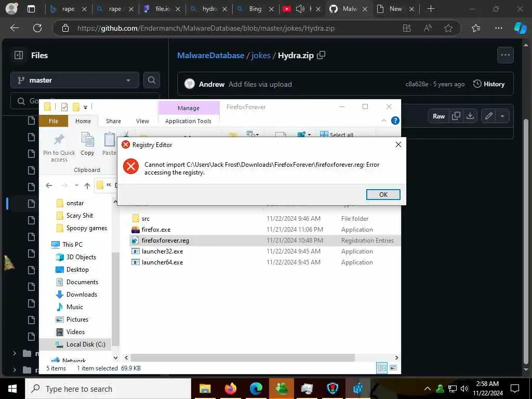The width and height of the screenshot is (532, 399).
Task: Select firefoxforever.reg file
Action: point(165,240)
